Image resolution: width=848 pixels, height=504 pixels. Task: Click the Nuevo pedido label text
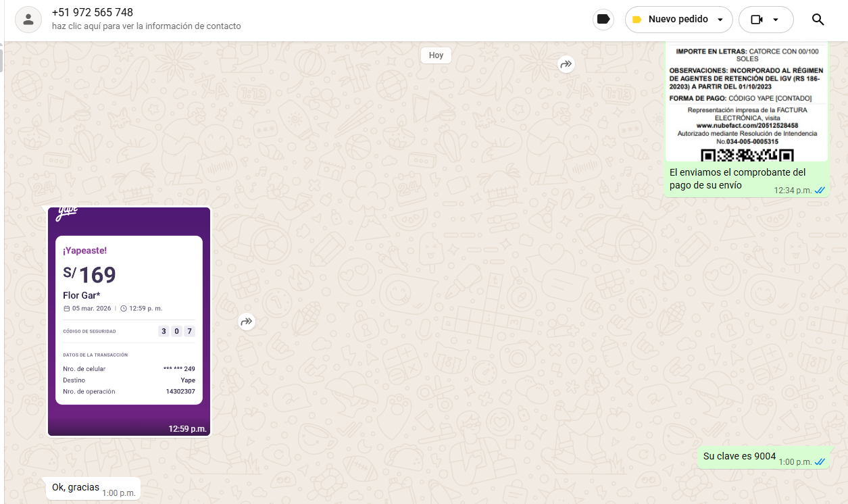[x=678, y=20]
